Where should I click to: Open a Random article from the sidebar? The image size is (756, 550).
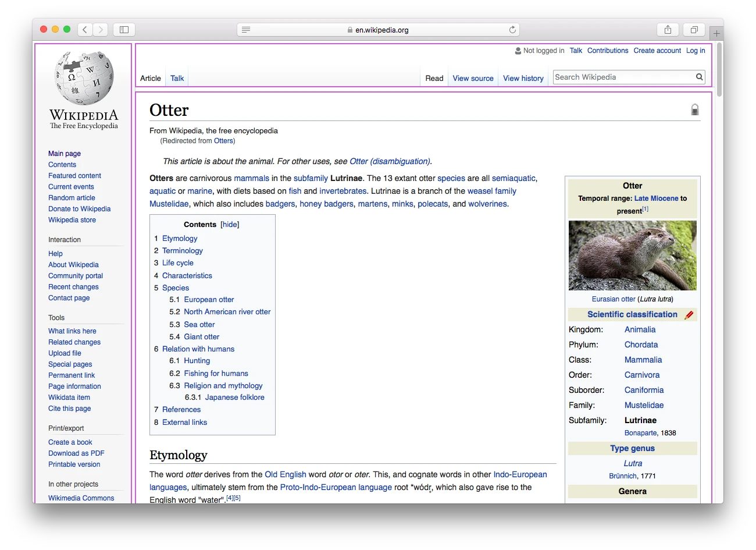(x=72, y=197)
